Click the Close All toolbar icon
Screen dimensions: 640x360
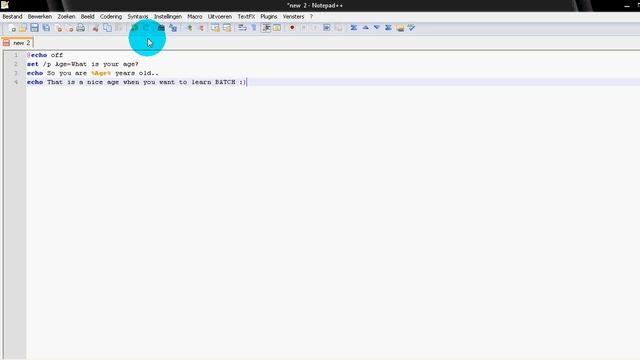click(x=70, y=28)
